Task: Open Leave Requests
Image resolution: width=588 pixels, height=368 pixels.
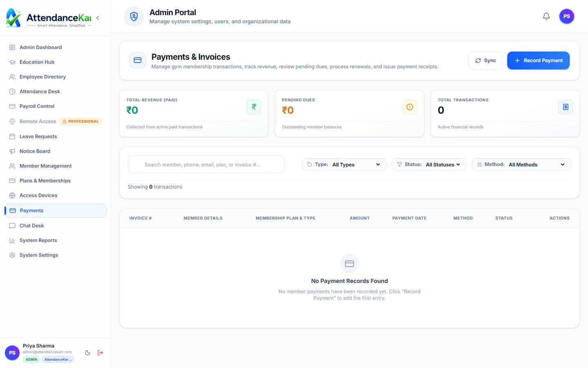Action: coord(56,137)
